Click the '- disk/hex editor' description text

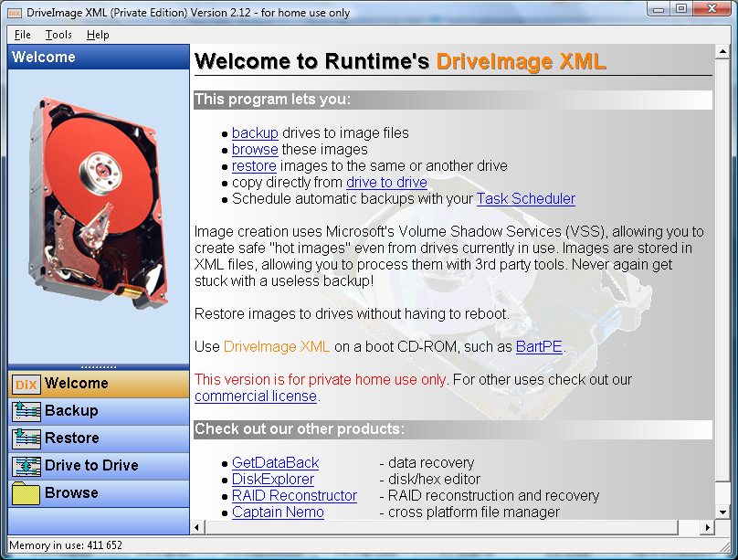pos(429,480)
